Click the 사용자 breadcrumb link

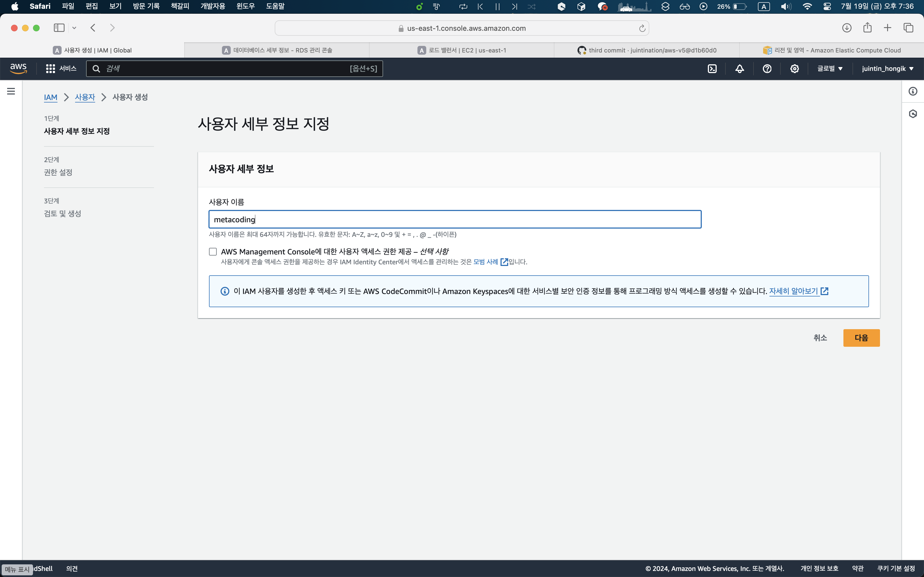click(85, 97)
